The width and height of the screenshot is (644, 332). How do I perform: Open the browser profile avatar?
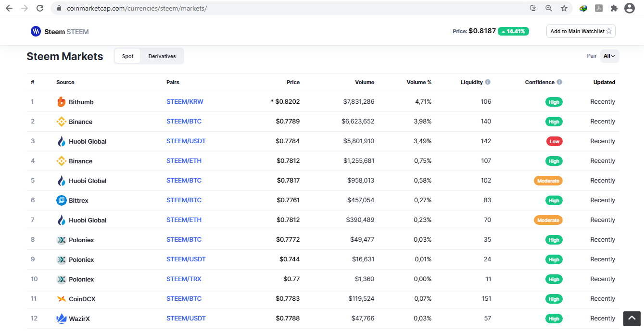(x=630, y=8)
